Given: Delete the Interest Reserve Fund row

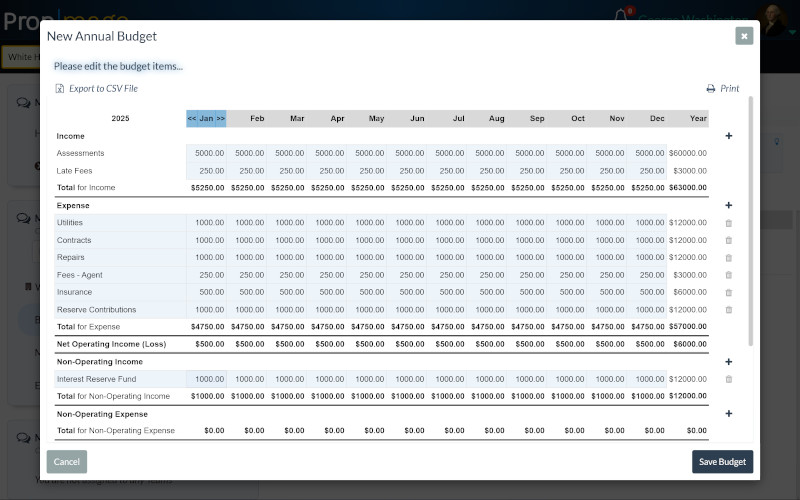Looking at the screenshot, I should (728, 379).
